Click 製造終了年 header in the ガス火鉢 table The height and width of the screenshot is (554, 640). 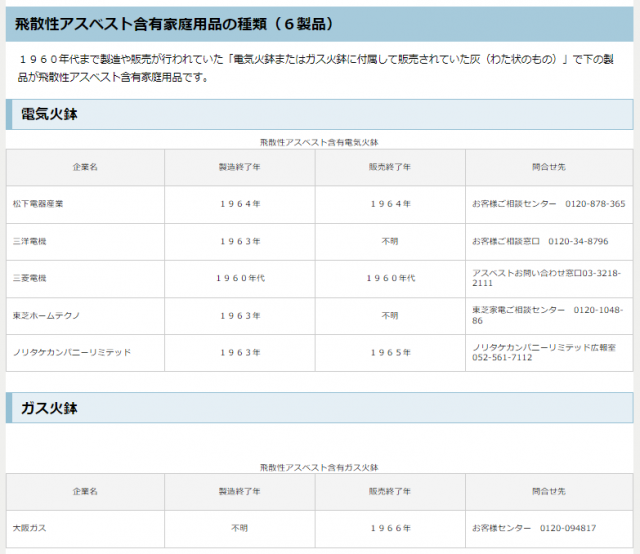pyautogui.click(x=240, y=492)
